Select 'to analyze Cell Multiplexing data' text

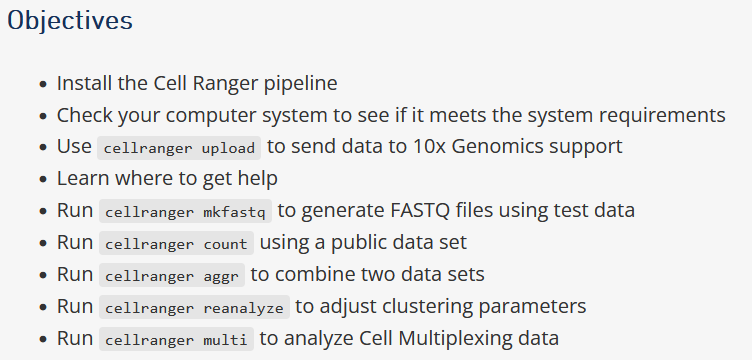(409, 338)
